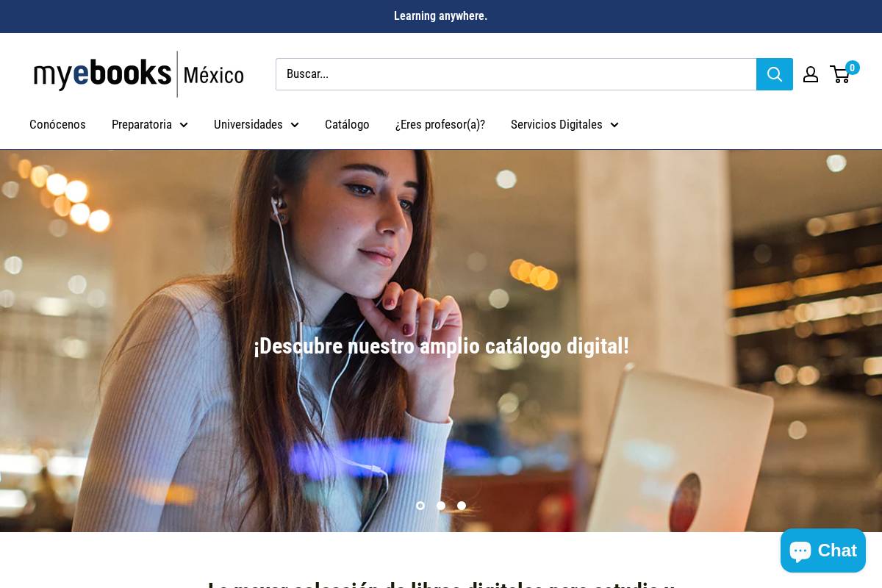Viewport: 882px width, 588px height.
Task: Click the myebooks México logo
Action: [x=138, y=73]
